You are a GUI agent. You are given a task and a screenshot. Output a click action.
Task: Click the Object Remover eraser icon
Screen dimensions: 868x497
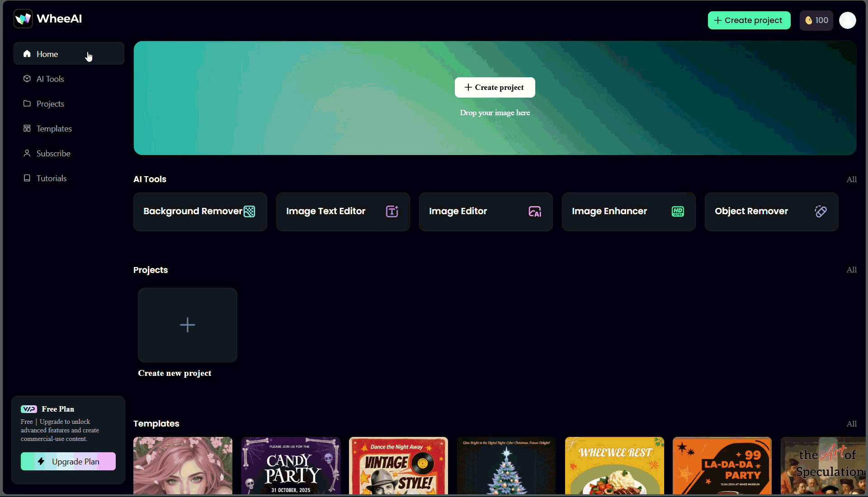tap(821, 211)
